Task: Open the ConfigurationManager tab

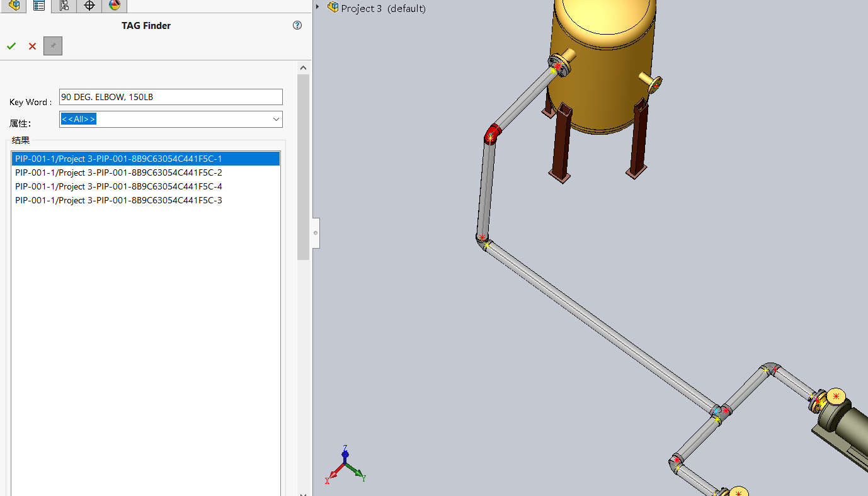Action: [64, 6]
